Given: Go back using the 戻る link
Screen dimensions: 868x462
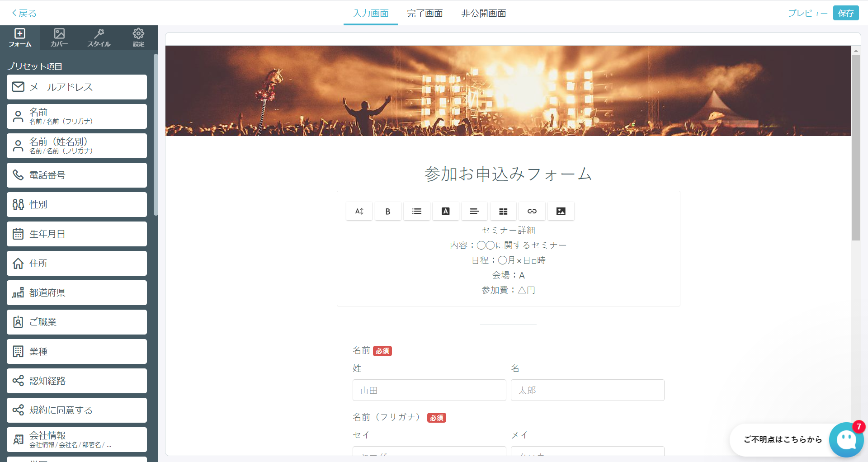Looking at the screenshot, I should pyautogui.click(x=22, y=13).
